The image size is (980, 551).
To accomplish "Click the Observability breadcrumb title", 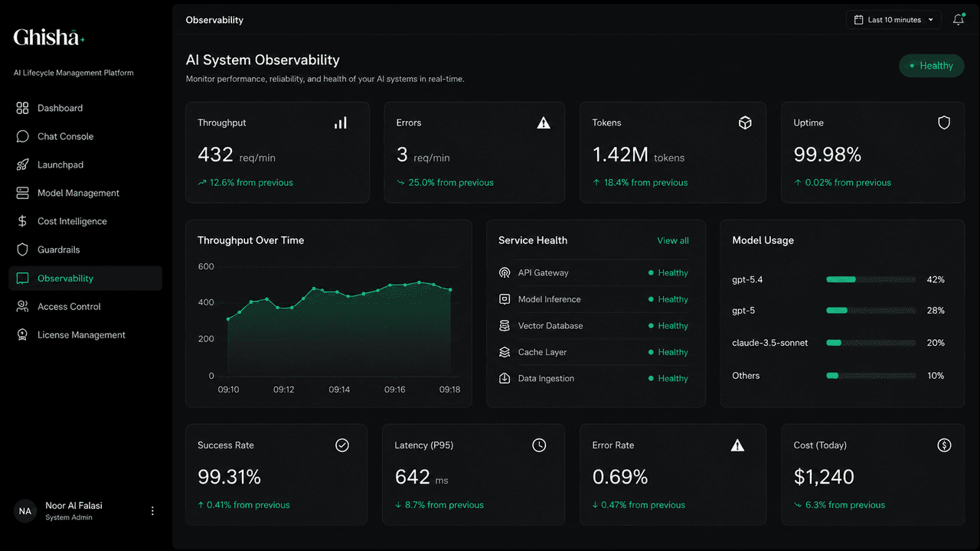I will 214,20.
